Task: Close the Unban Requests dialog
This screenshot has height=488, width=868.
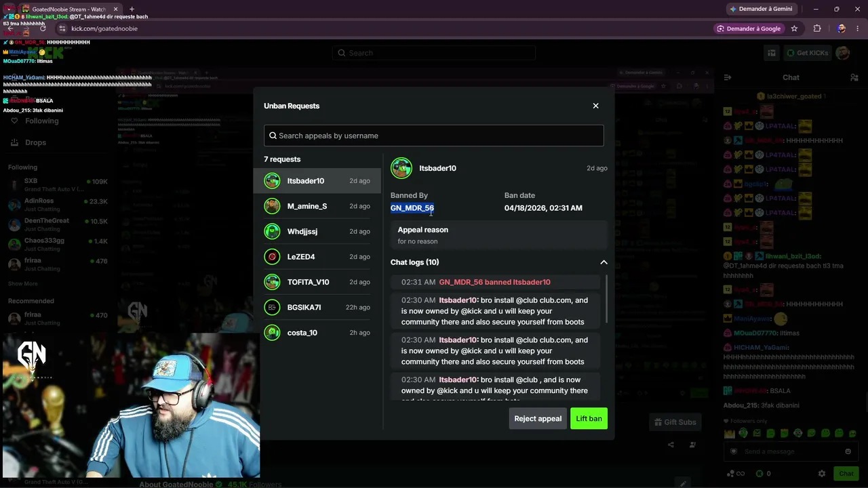Action: tap(595, 106)
